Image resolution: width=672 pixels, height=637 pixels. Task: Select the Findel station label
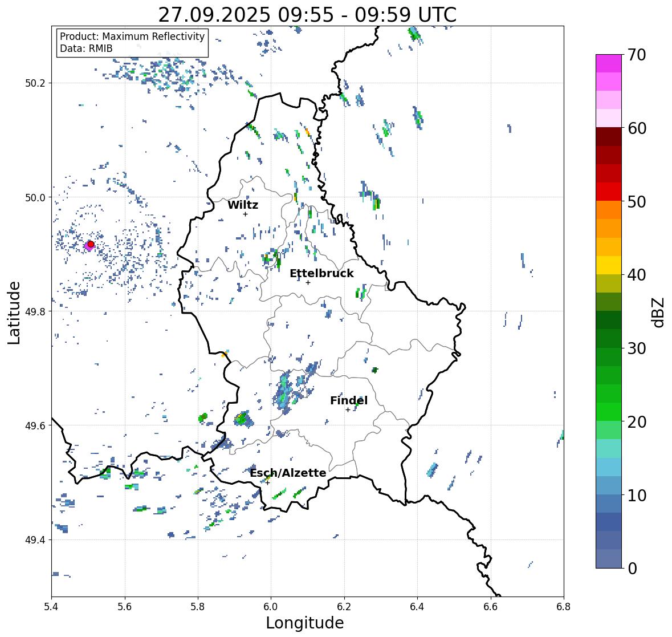coord(349,400)
